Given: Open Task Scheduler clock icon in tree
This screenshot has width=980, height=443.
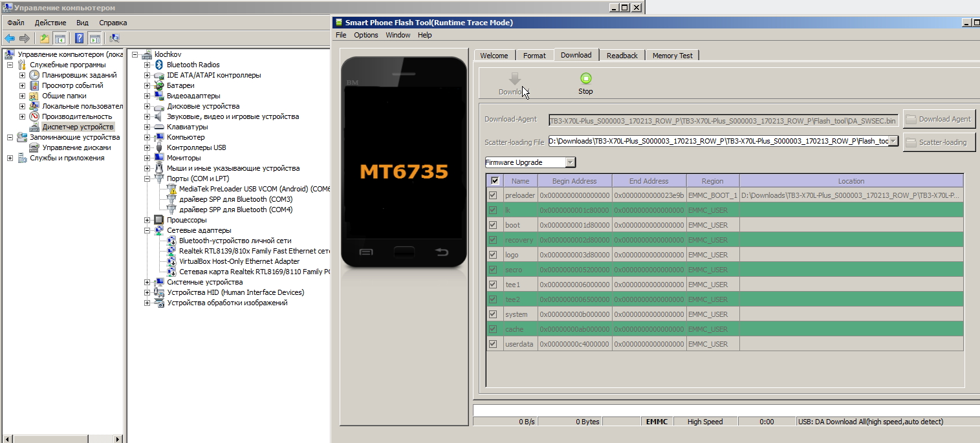Looking at the screenshot, I should pos(34,75).
